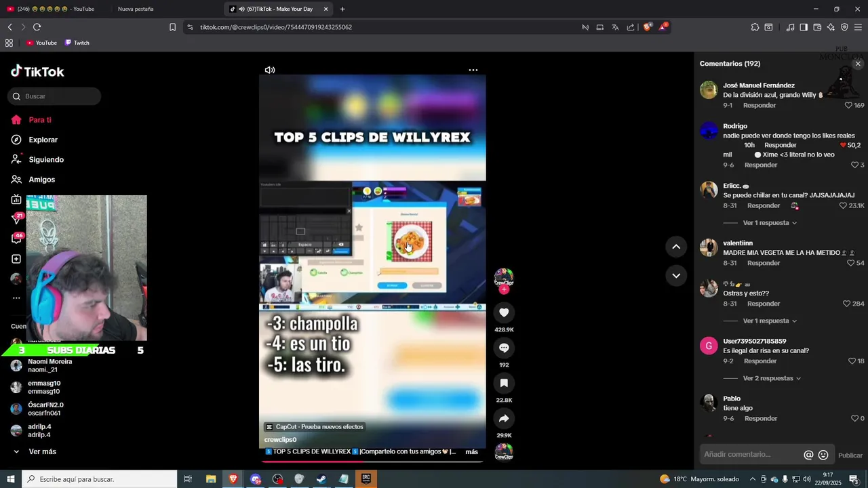Image resolution: width=868 pixels, height=488 pixels.
Task: Like the 'Xime <3 literal no lo veo' comment
Action: click(x=854, y=165)
